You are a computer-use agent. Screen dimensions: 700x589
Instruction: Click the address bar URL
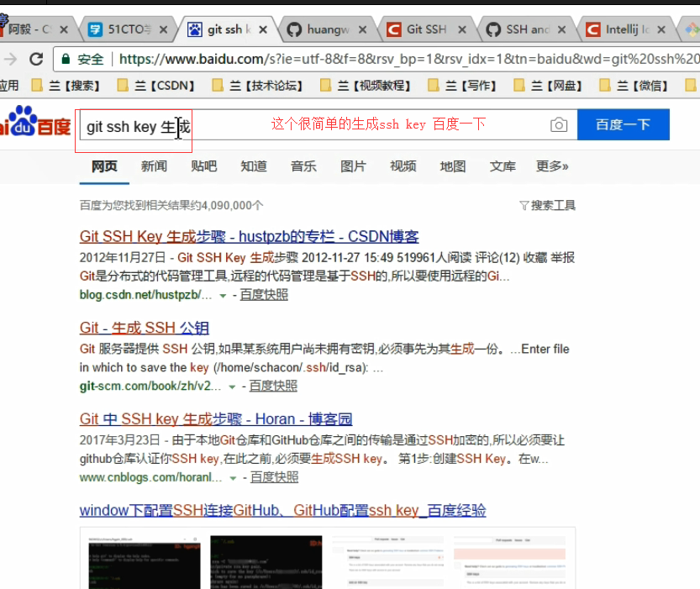(x=408, y=59)
